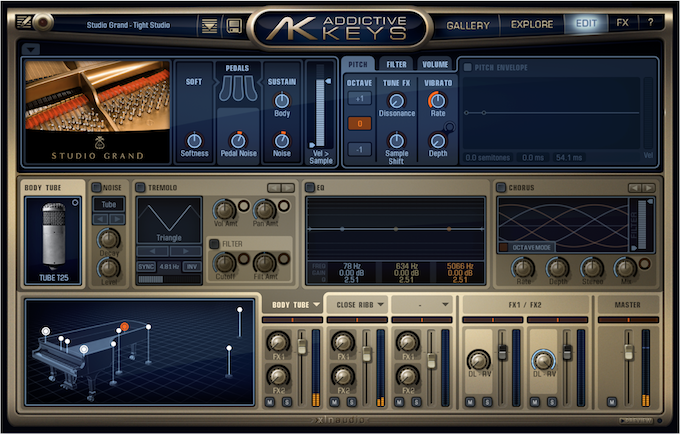The height and width of the screenshot is (434, 680).
Task: Open the memo notepad icon
Action: pos(24,22)
